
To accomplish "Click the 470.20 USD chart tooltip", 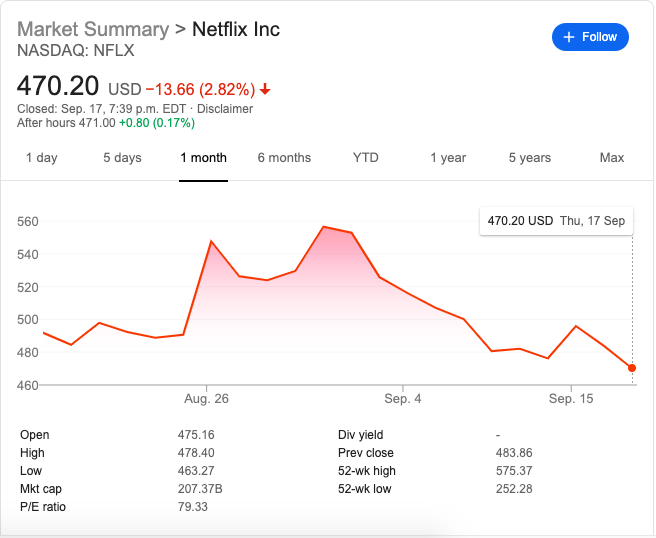I will pos(556,221).
